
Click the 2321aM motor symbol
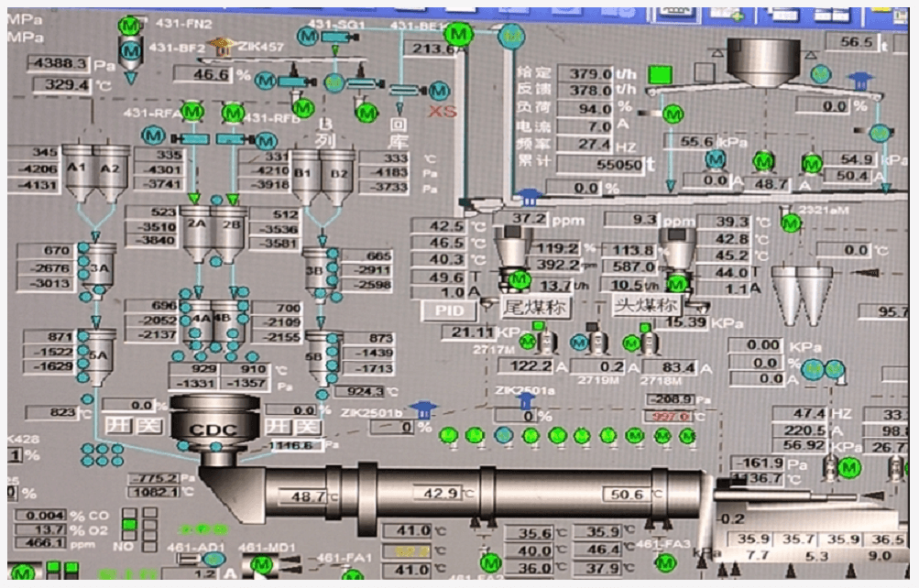(789, 221)
